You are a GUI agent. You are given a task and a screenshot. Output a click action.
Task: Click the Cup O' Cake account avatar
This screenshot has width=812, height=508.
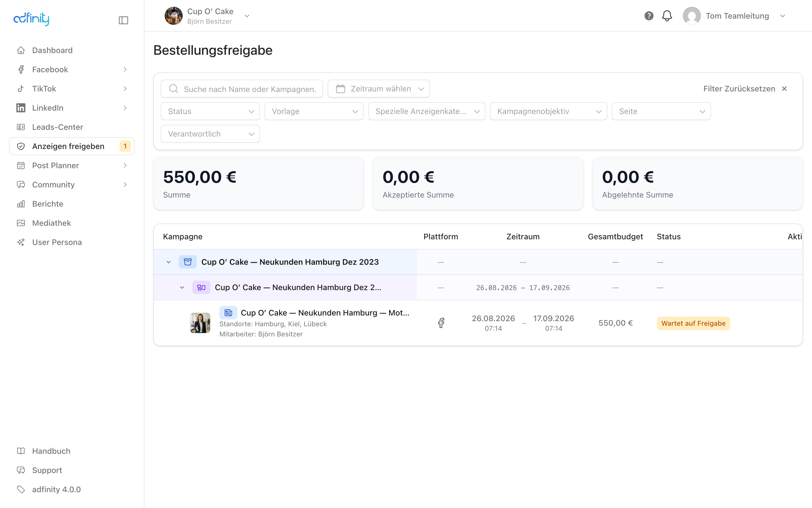[173, 16]
